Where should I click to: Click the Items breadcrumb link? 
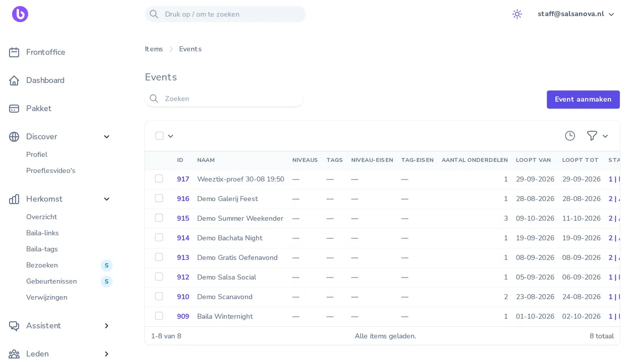(x=154, y=49)
